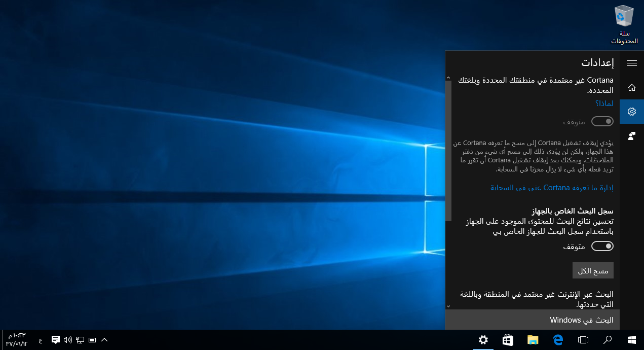Viewport: 644px width, 350px height.
Task: Go to Cortana Home icon
Action: (631, 87)
